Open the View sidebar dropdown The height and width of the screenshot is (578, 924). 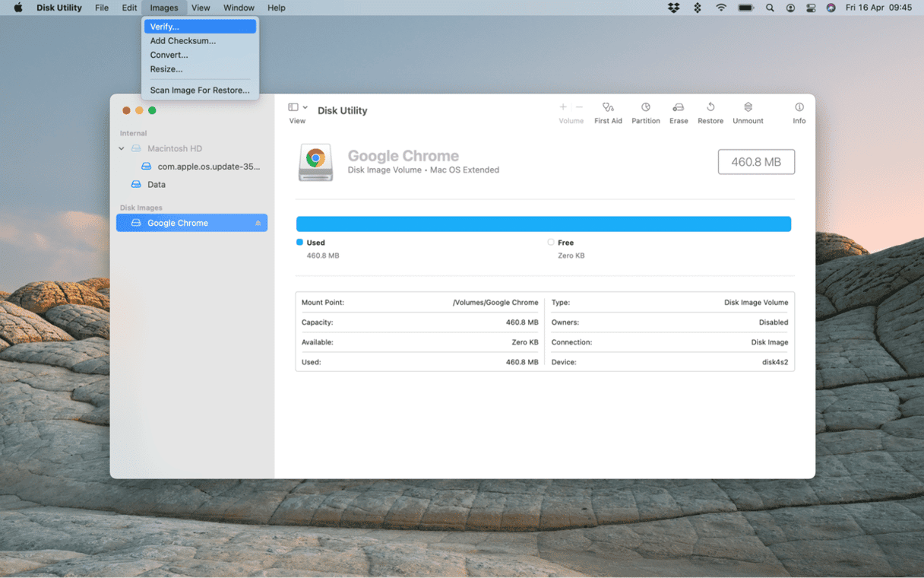[x=297, y=108]
